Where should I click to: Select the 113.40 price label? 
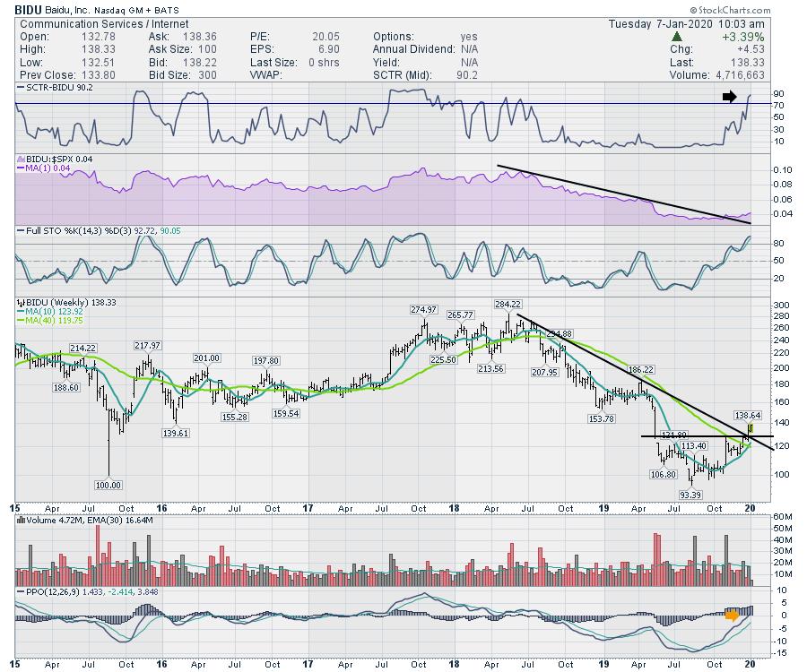click(x=693, y=446)
